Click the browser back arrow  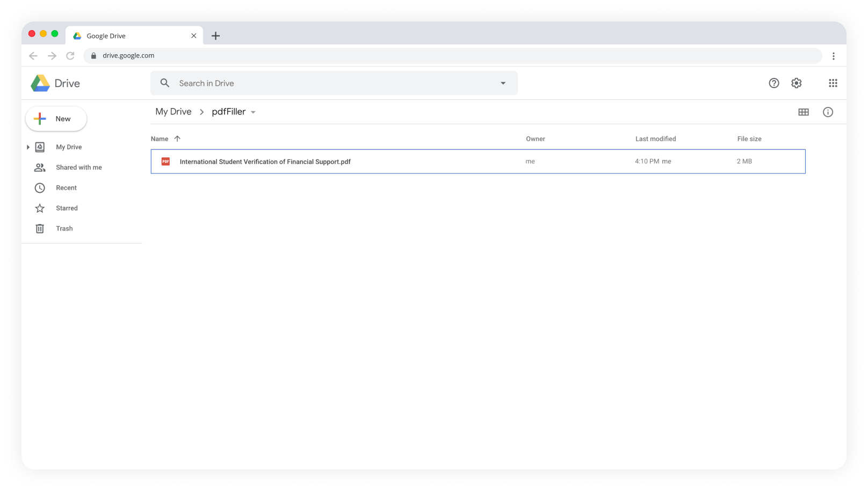[33, 55]
